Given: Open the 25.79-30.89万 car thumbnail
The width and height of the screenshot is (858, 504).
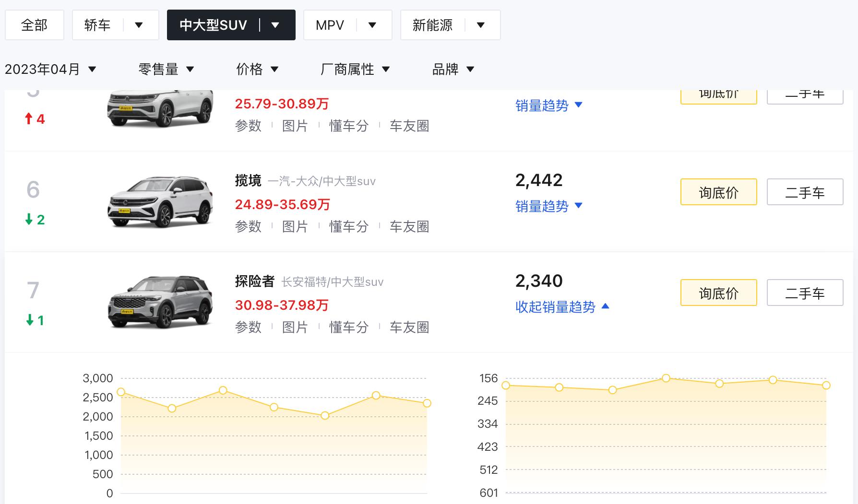Looking at the screenshot, I should pyautogui.click(x=160, y=108).
